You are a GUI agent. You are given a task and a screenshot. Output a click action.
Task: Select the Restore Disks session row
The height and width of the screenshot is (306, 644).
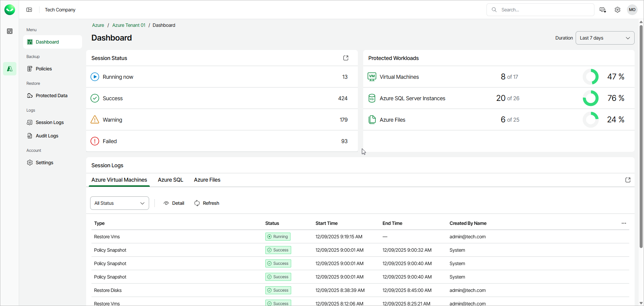360,290
